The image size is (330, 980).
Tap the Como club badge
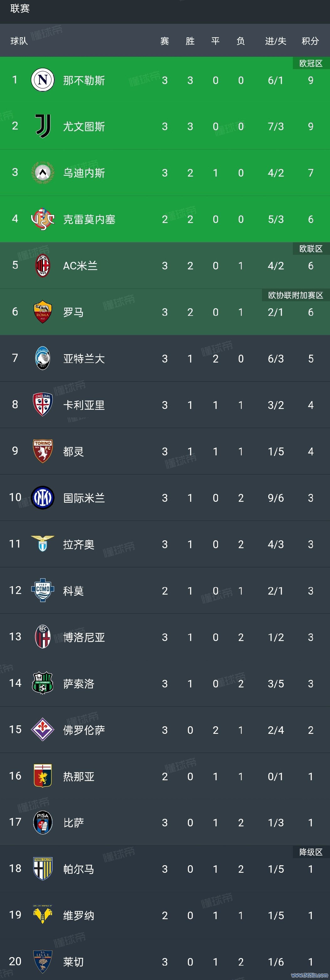pyautogui.click(x=43, y=591)
